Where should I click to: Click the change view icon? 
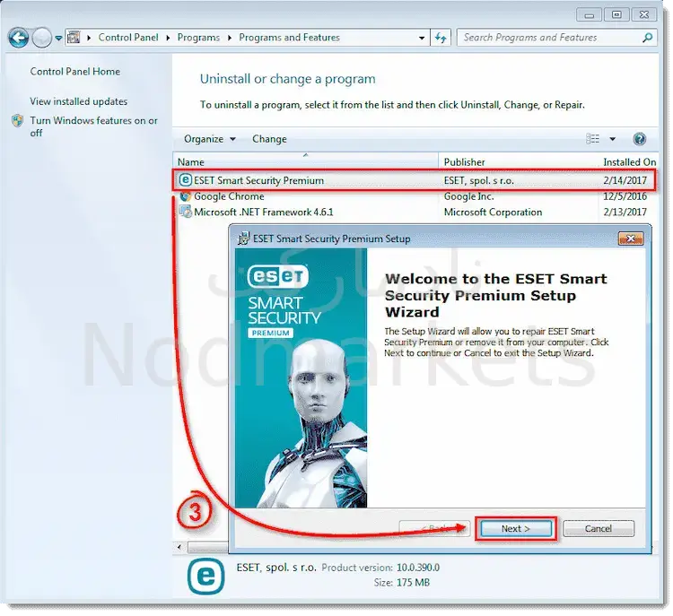[x=593, y=139]
